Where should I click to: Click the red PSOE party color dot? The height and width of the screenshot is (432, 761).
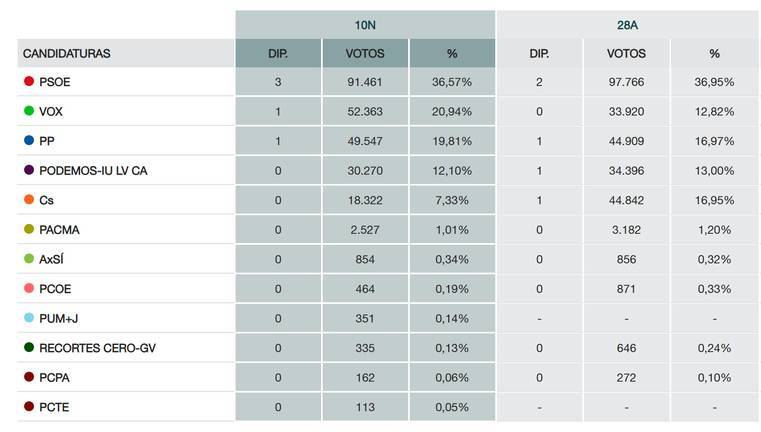tap(28, 82)
